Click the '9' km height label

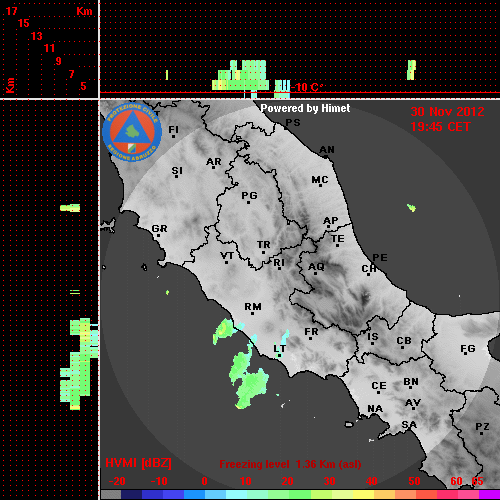pos(58,61)
